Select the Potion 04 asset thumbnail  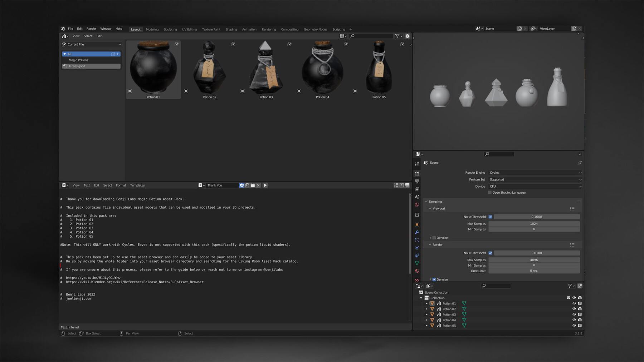point(322,70)
